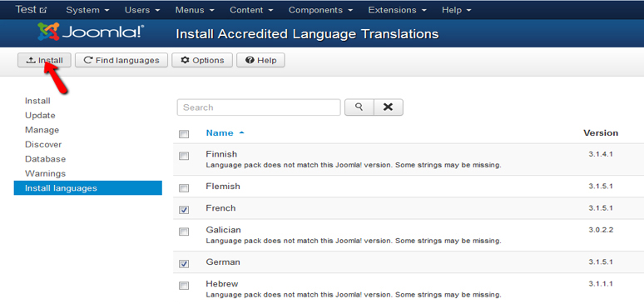Click the Install Accredited Language Translations heading
Screen dimensions: 644x304
tap(307, 34)
